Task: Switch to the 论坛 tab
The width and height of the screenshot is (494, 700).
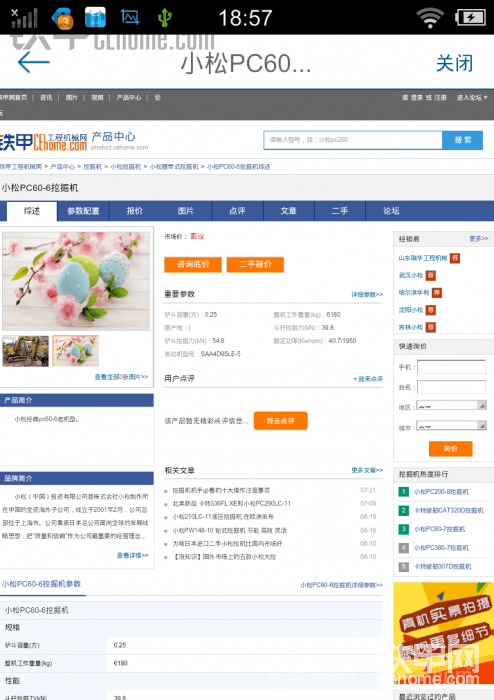Action: (391, 211)
